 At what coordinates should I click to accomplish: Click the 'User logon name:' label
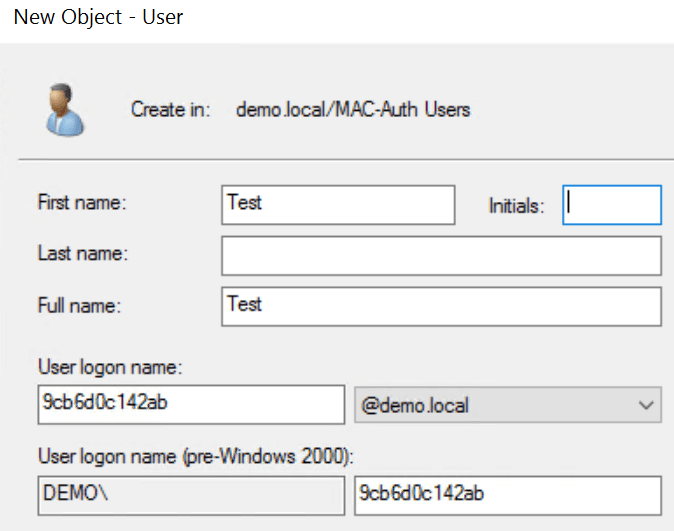click(x=110, y=368)
